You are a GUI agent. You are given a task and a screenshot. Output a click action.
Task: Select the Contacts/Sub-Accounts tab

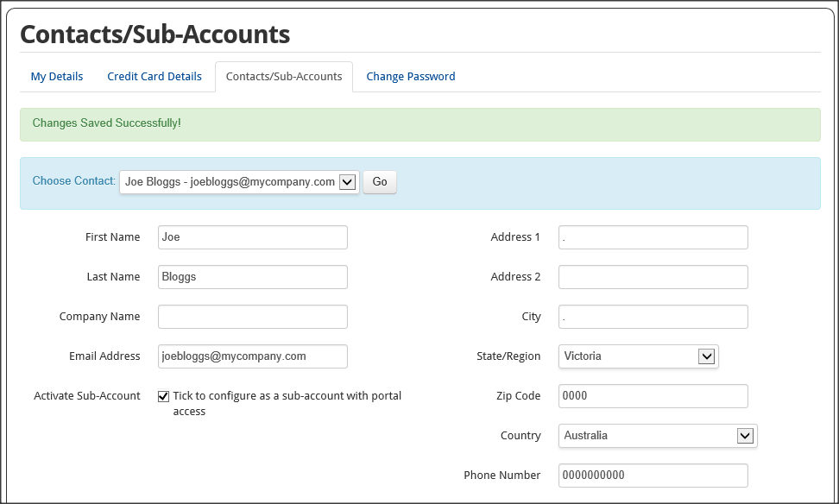tap(284, 77)
